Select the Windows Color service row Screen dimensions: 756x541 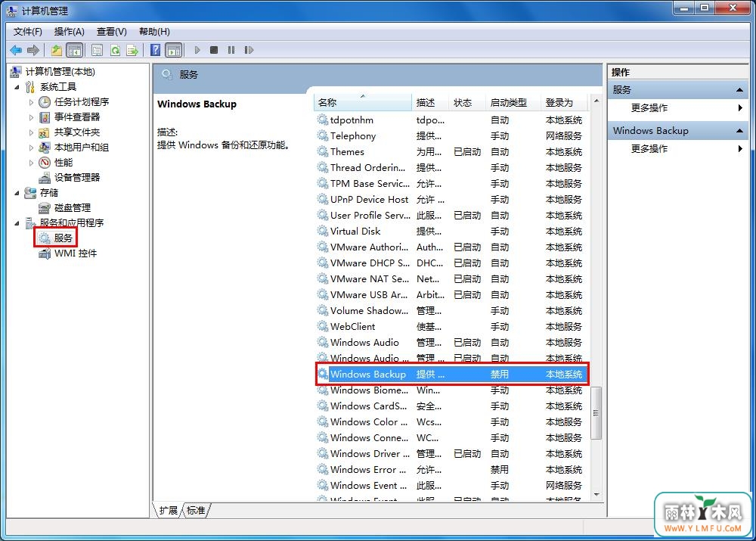(452, 421)
